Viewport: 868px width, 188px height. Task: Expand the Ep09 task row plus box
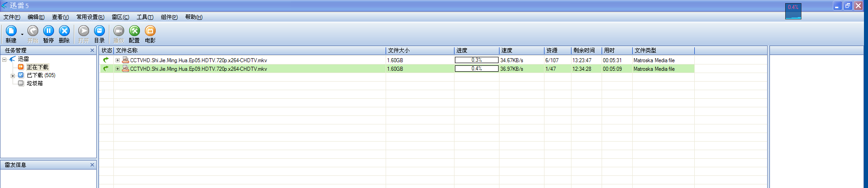[x=117, y=69]
